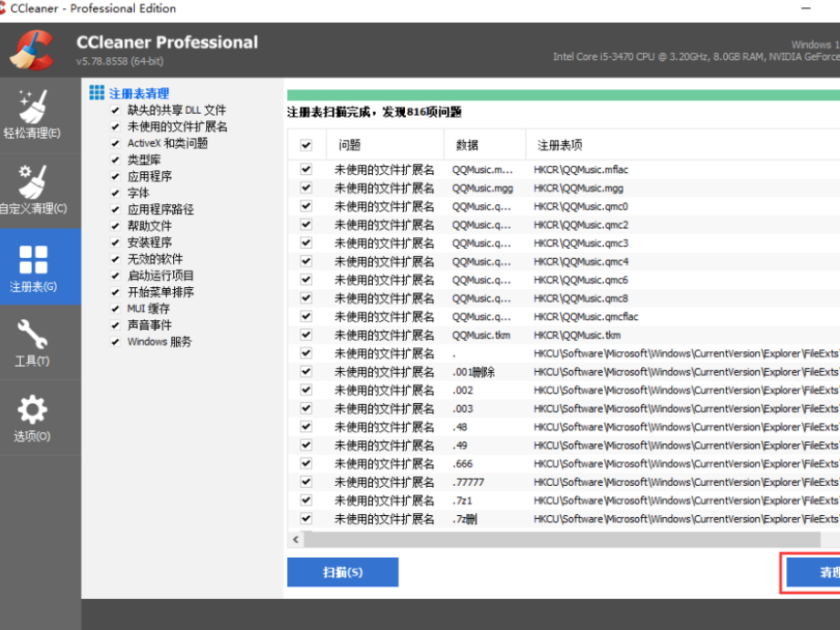Open the Options (选项) gear section

coord(32,418)
